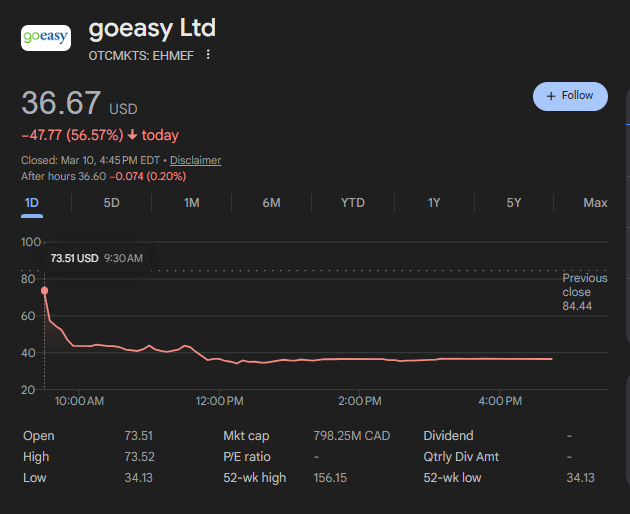Click the chart point marker at 9:30 AM
The image size is (630, 514).
point(45,291)
